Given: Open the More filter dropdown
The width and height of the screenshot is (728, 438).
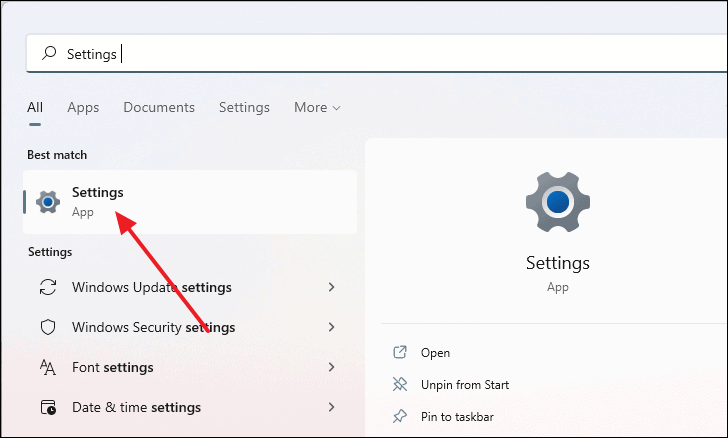Looking at the screenshot, I should [317, 107].
